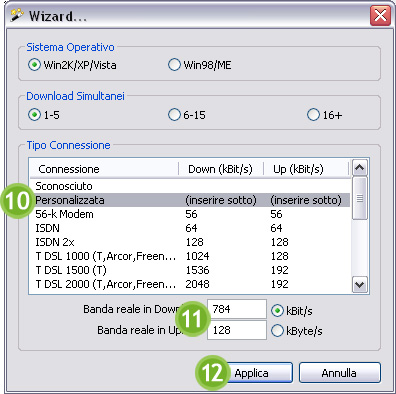The width and height of the screenshot is (396, 394).
Task: Select the ISDN 64 connection row
Action: [x=190, y=228]
